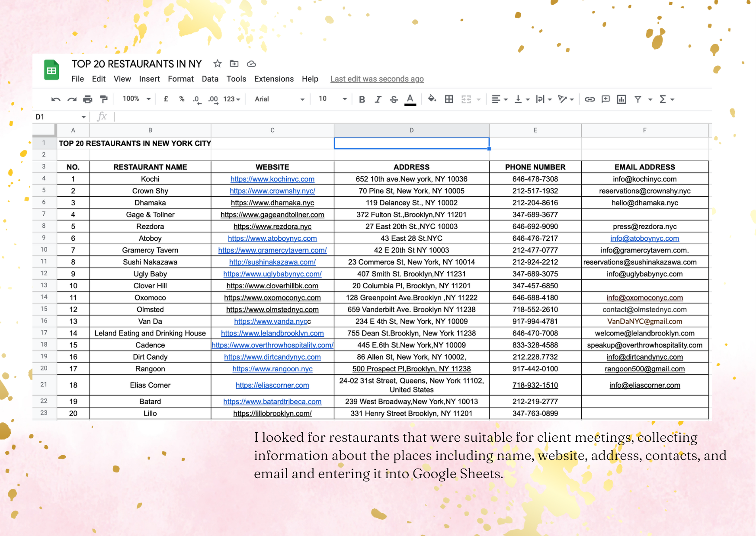Image resolution: width=756 pixels, height=536 pixels.
Task: Open the Format menu
Action: click(x=181, y=79)
